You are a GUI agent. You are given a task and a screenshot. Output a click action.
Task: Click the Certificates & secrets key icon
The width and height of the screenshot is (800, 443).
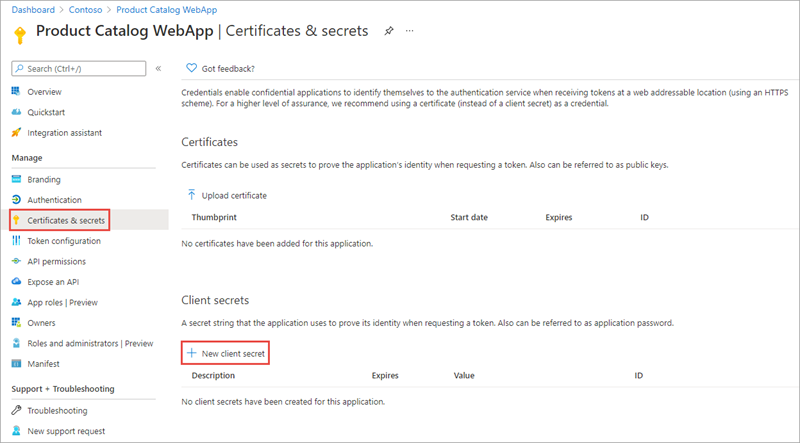(x=16, y=220)
